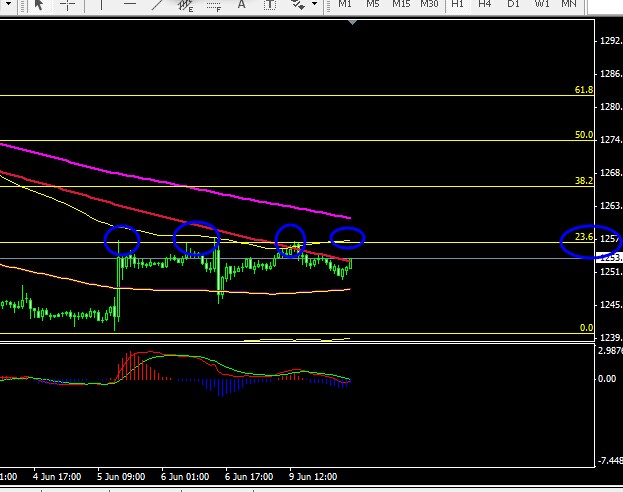The image size is (623, 492).
Task: Select the arrow cursor tool
Action: [39, 5]
